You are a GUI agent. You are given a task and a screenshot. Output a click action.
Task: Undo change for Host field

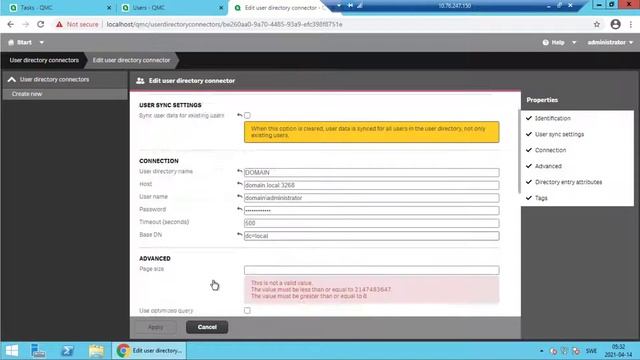[x=240, y=184]
